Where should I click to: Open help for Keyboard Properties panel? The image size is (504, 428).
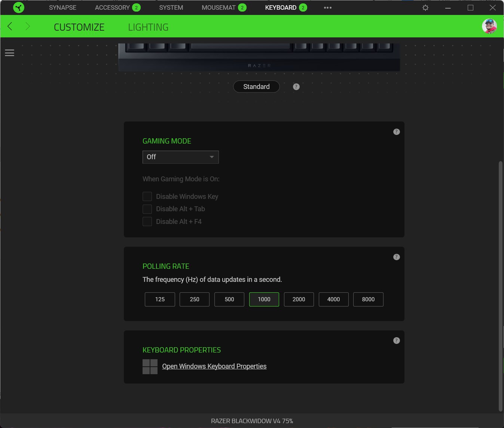[397, 341]
